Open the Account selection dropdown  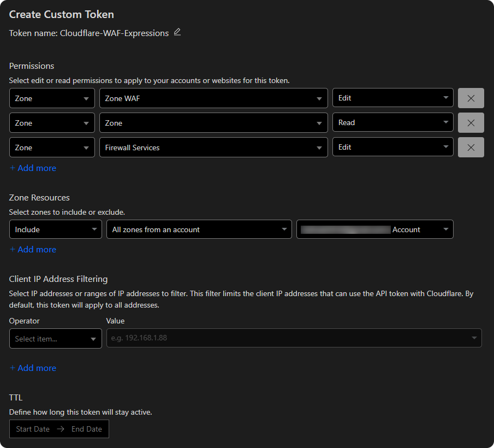[x=374, y=229]
